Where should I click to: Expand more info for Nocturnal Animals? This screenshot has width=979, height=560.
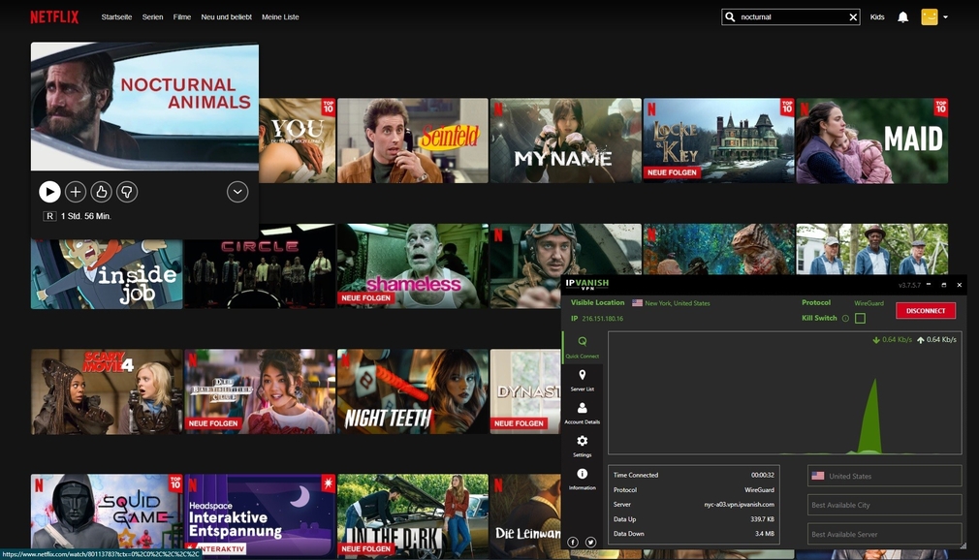tap(237, 192)
